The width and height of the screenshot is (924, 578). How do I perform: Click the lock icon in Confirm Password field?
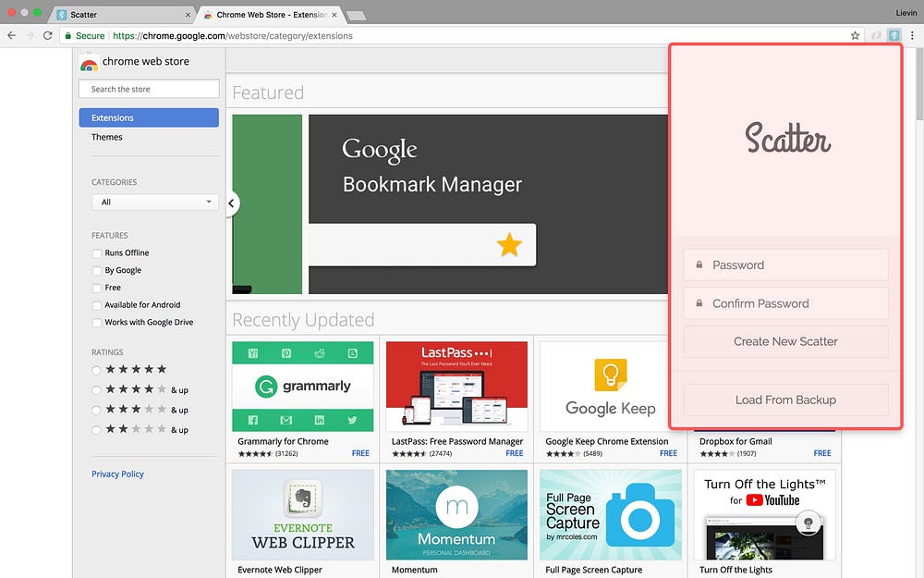tap(699, 303)
